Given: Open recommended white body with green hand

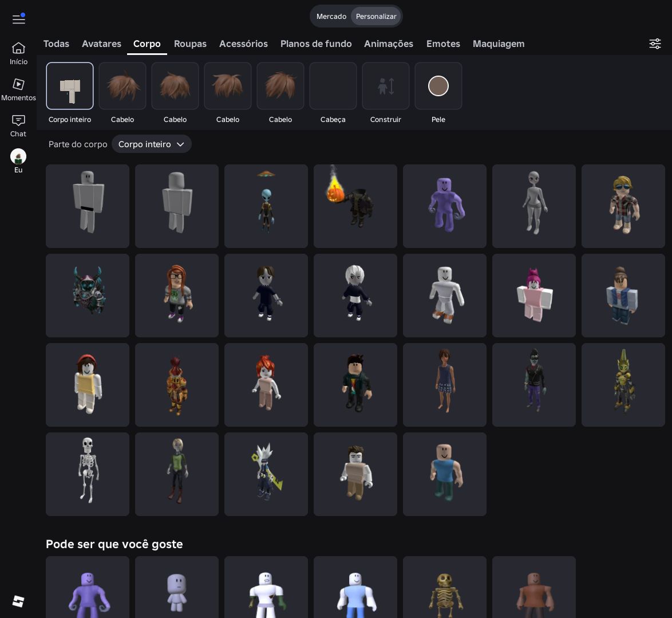Looking at the screenshot, I should point(266,587).
